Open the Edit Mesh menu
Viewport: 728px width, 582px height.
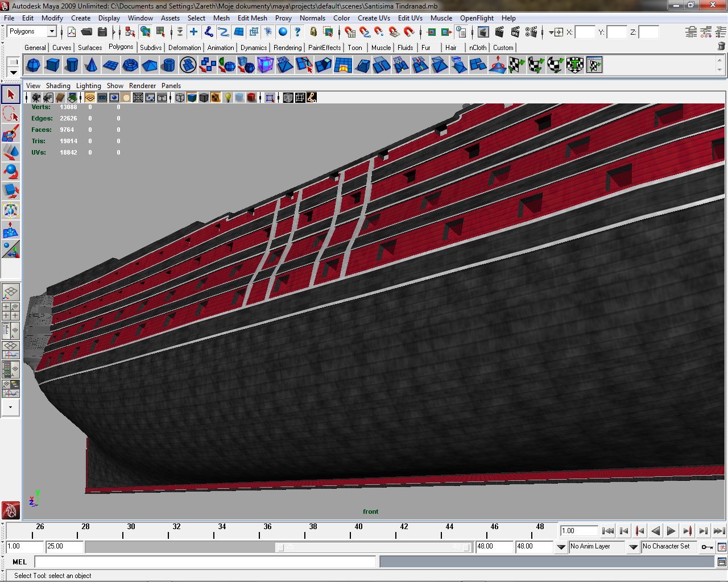[x=252, y=18]
